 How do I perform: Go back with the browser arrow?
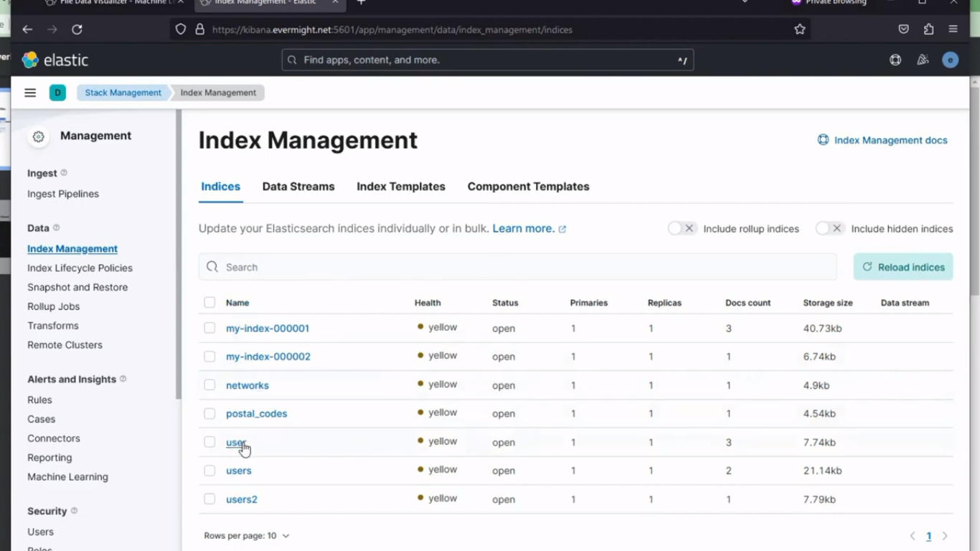(27, 29)
